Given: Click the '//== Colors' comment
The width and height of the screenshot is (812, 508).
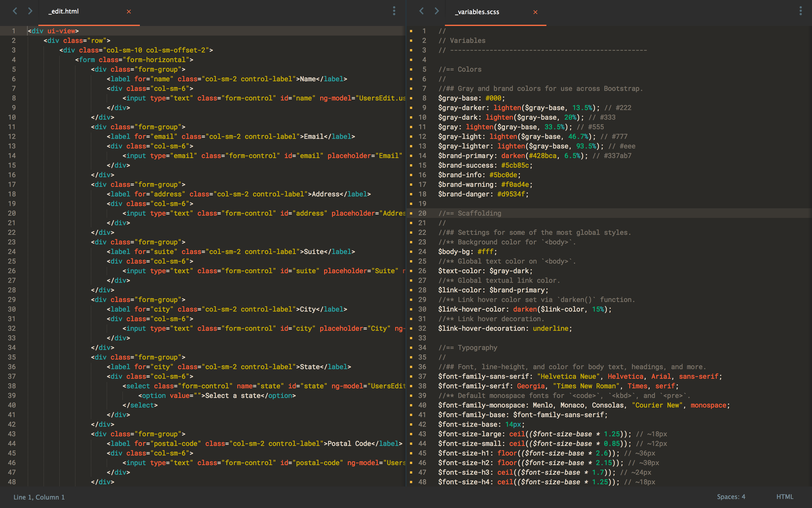Looking at the screenshot, I should pyautogui.click(x=460, y=69).
